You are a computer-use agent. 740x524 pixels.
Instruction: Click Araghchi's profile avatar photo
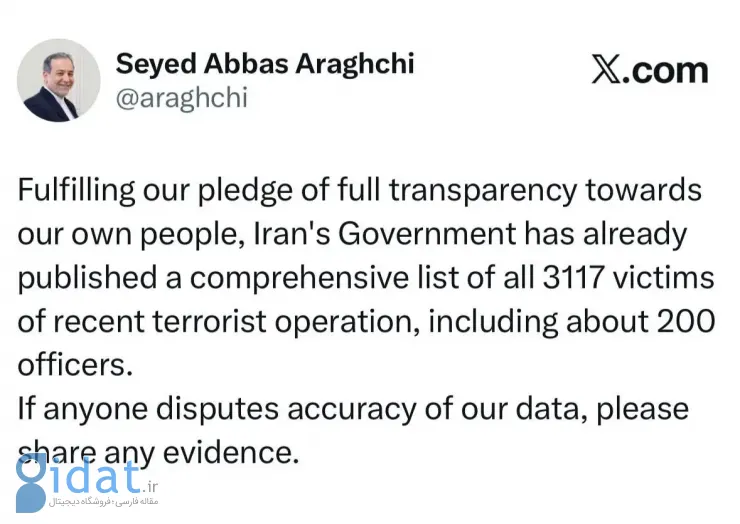(x=59, y=80)
